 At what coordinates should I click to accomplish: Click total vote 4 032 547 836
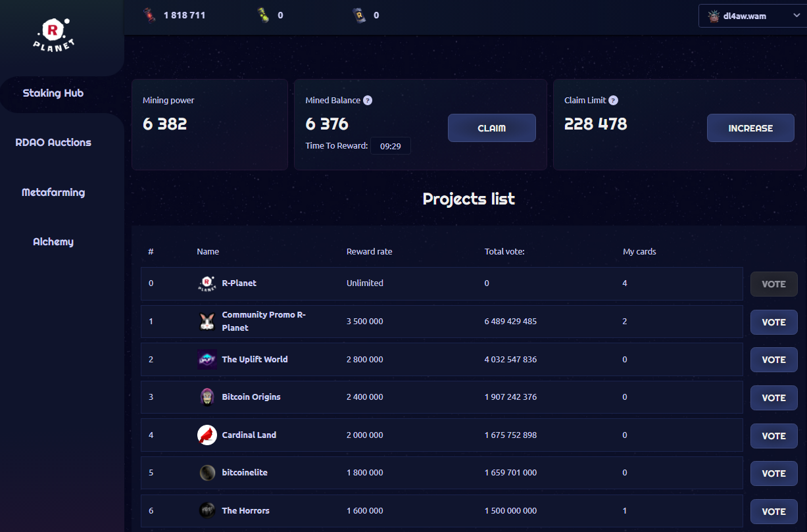(511, 360)
